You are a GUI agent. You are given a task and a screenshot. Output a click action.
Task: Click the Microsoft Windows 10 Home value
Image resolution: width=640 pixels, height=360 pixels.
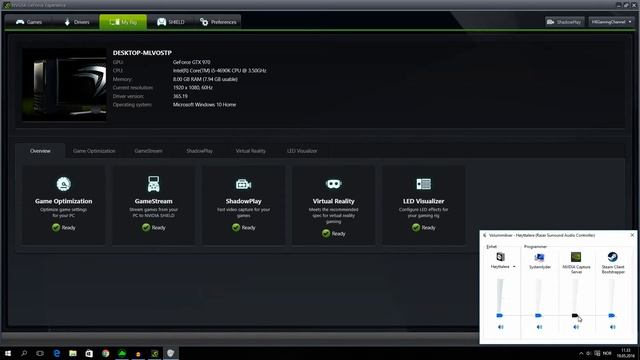coord(204,104)
